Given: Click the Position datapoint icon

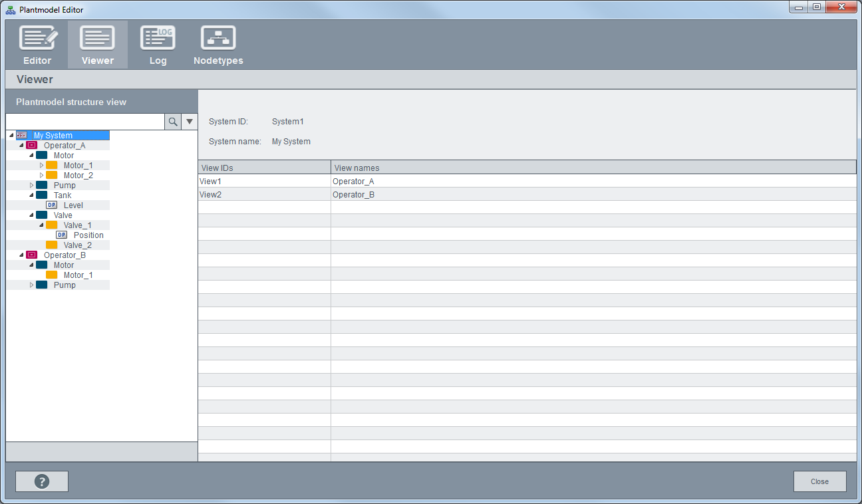Looking at the screenshot, I should pos(62,235).
